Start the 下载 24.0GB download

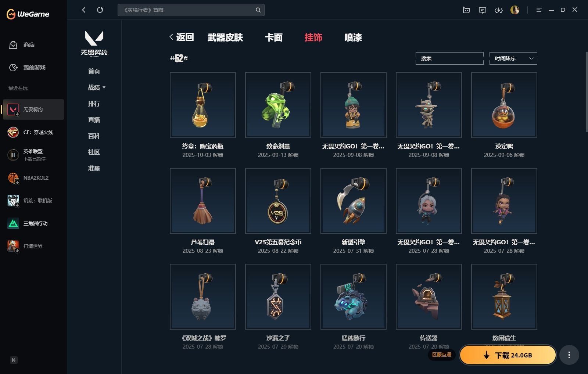(508, 355)
